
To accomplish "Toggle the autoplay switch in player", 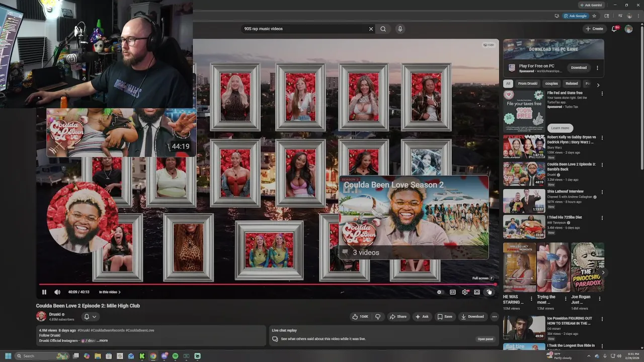I will (x=440, y=292).
